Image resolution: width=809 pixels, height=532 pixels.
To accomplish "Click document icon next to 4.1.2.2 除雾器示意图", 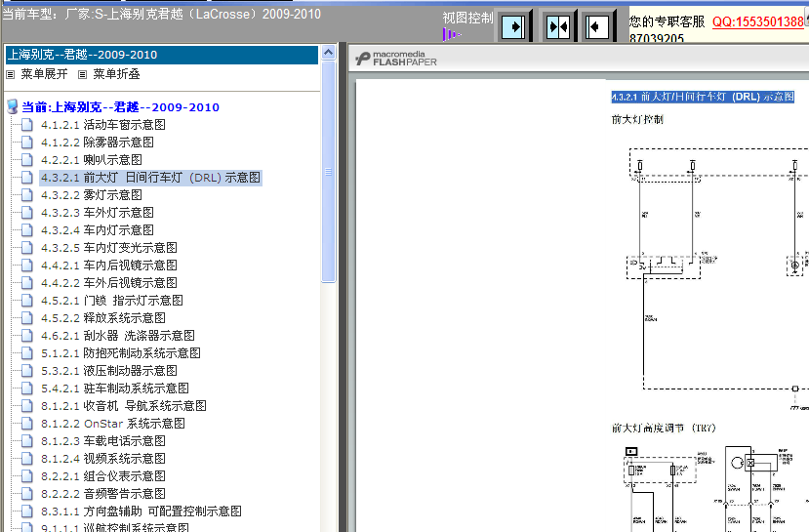I will point(27,142).
